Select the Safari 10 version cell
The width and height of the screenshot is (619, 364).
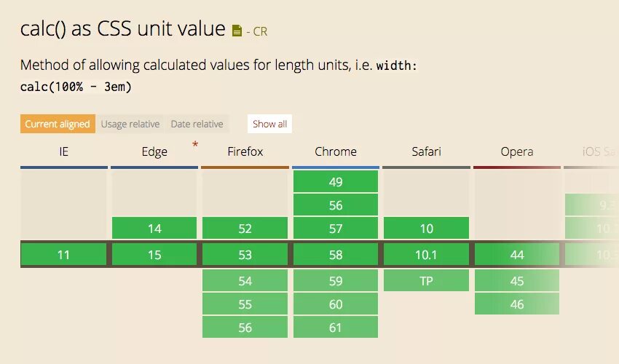[x=426, y=228]
